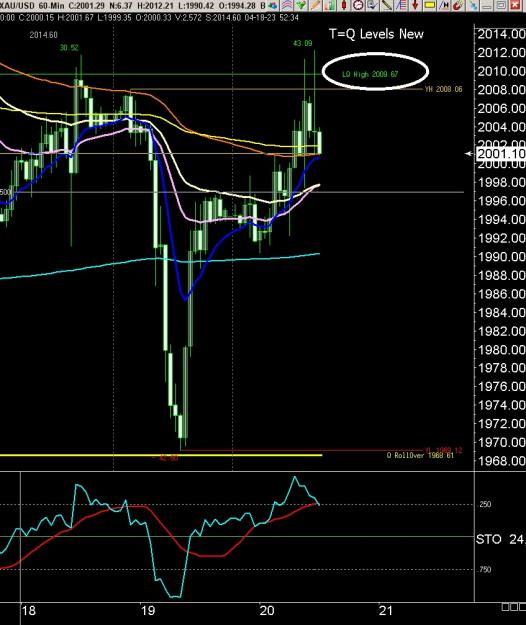Open the red clock timer icon
526x625 pixels.
click(x=357, y=5)
